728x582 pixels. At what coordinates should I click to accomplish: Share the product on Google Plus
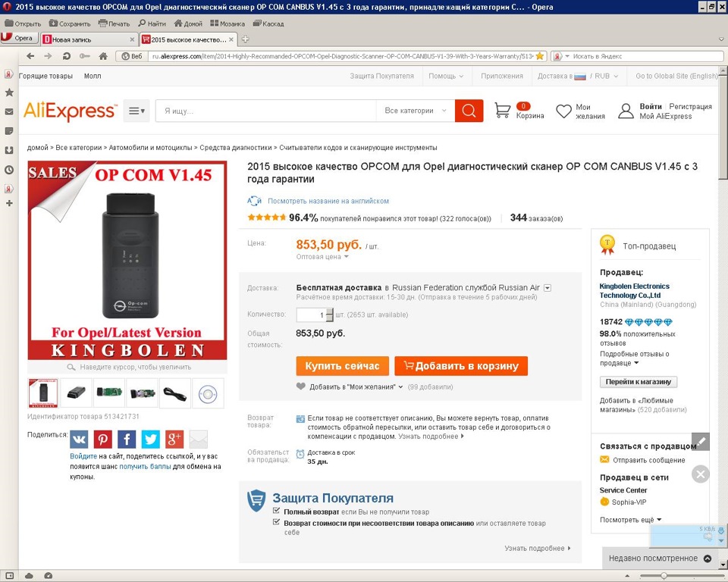click(x=174, y=439)
